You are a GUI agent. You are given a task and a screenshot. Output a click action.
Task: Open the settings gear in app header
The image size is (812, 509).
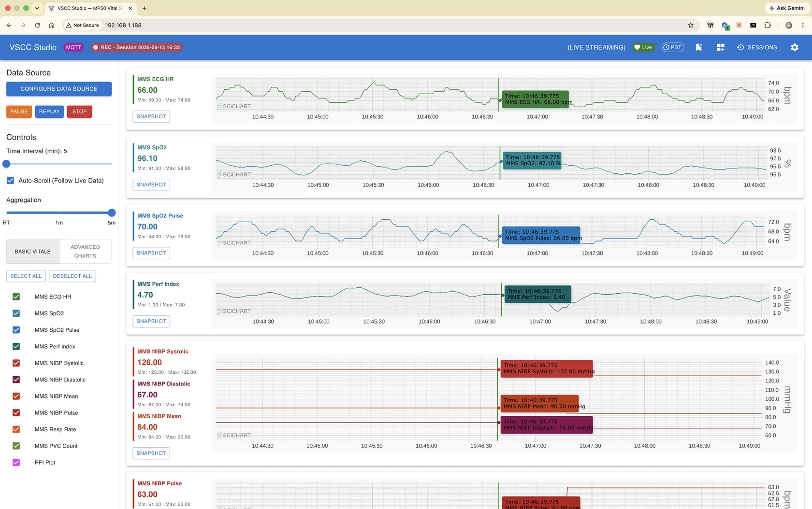(x=794, y=47)
